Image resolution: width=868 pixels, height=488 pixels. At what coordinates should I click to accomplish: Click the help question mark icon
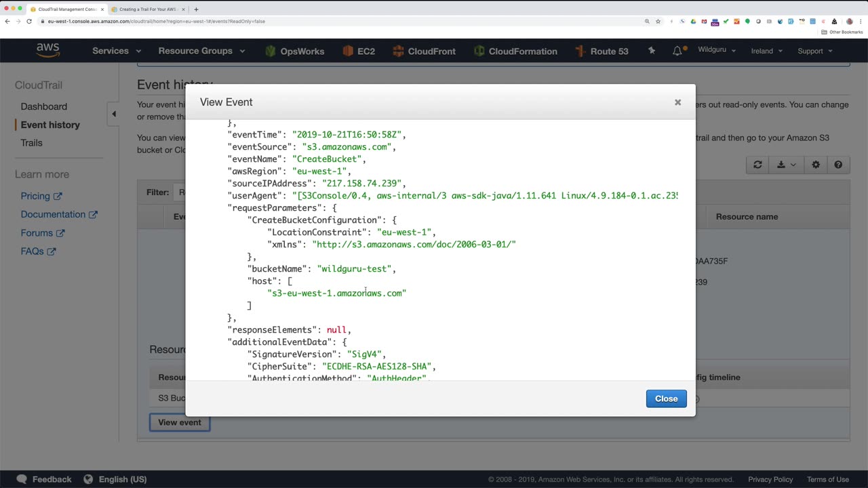pos(838,165)
